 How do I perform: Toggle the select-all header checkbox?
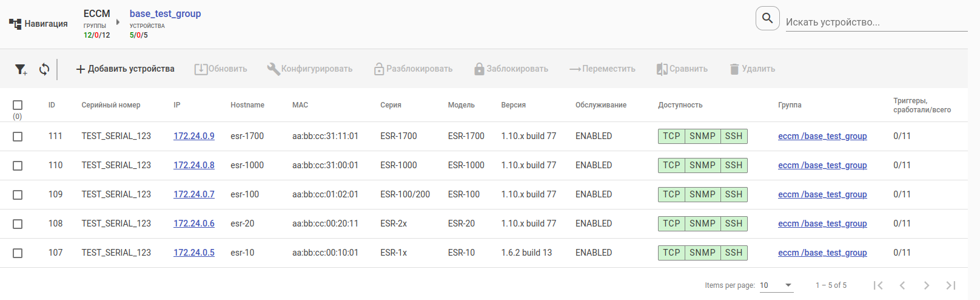click(x=18, y=105)
